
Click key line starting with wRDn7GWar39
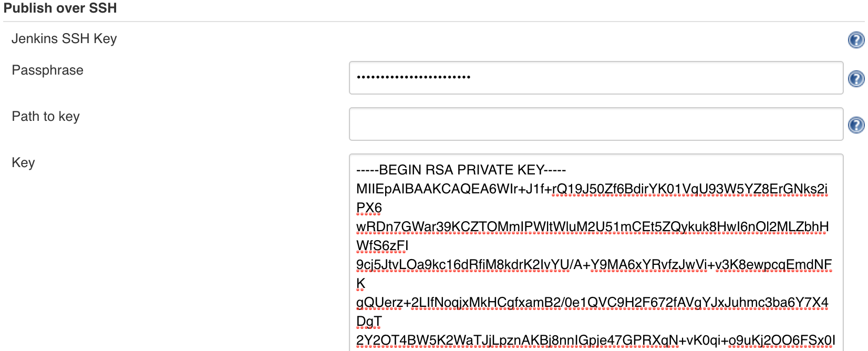coord(592,226)
